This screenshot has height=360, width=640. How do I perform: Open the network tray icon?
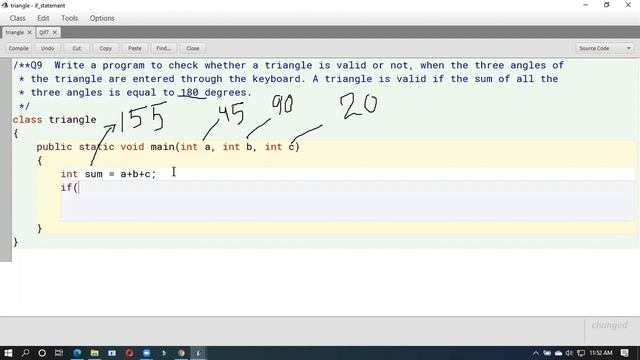[581, 353]
